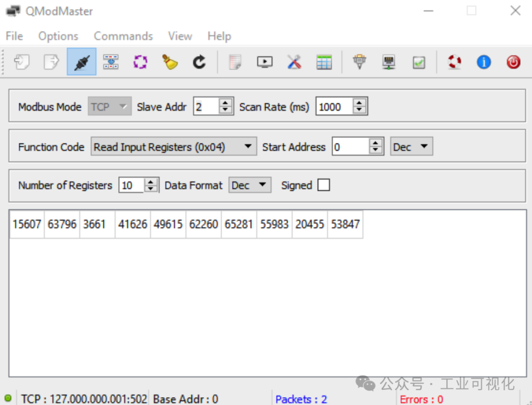
Task: Increase Number of Registers with up arrow
Action: pos(151,182)
